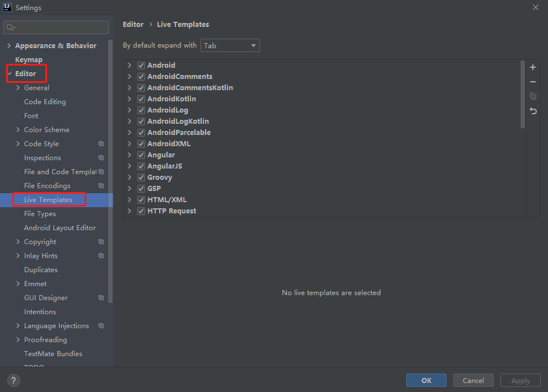Toggle the HTTP Request checkbox
Image resolution: width=548 pixels, height=392 pixels.
click(141, 211)
